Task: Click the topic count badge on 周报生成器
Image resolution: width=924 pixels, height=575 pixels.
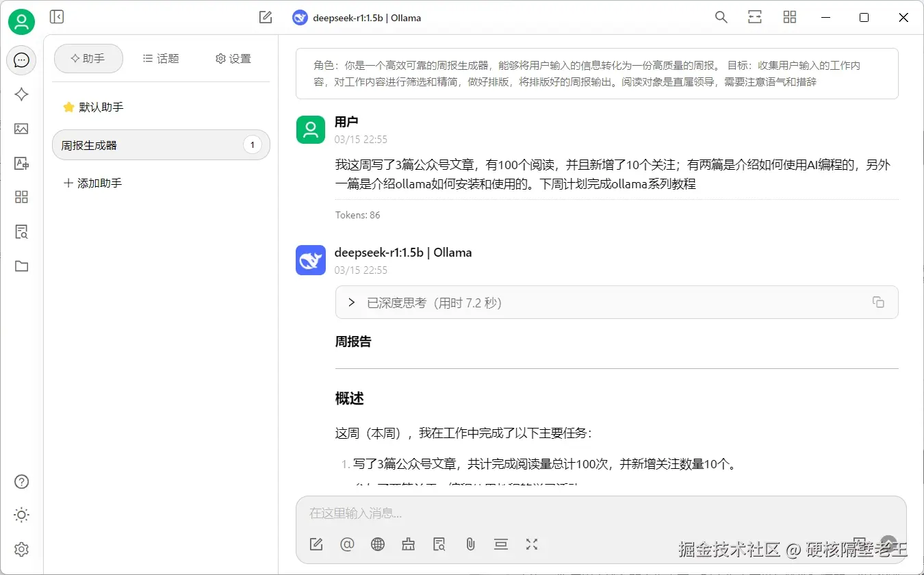Action: (253, 145)
